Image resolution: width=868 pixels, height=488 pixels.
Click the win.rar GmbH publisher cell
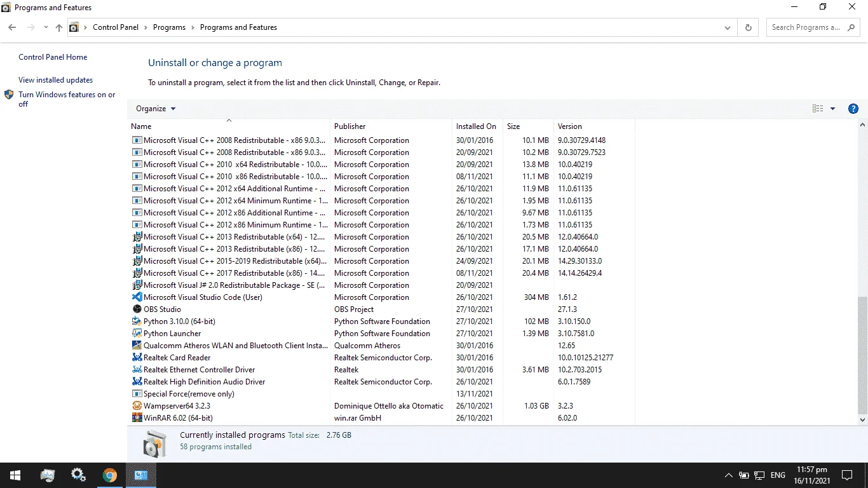coord(358,418)
